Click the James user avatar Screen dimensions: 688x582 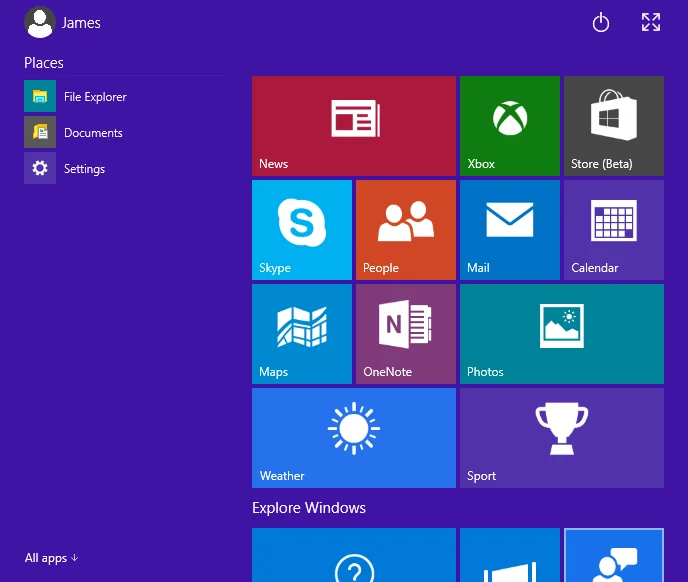coord(40,22)
